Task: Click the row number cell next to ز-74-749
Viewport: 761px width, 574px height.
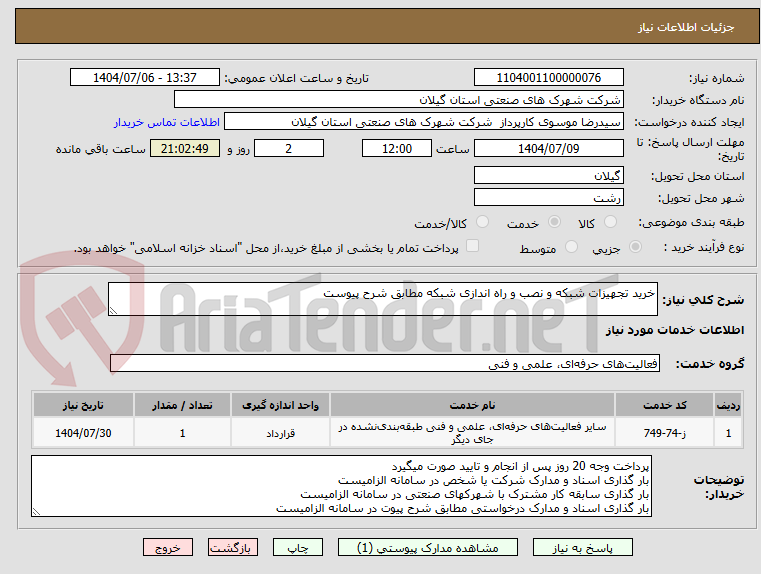Action: tap(728, 433)
